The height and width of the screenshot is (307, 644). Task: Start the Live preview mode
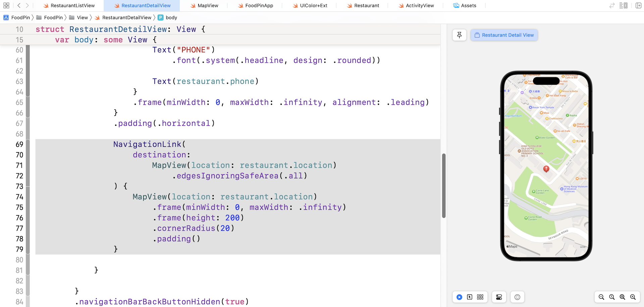click(459, 297)
